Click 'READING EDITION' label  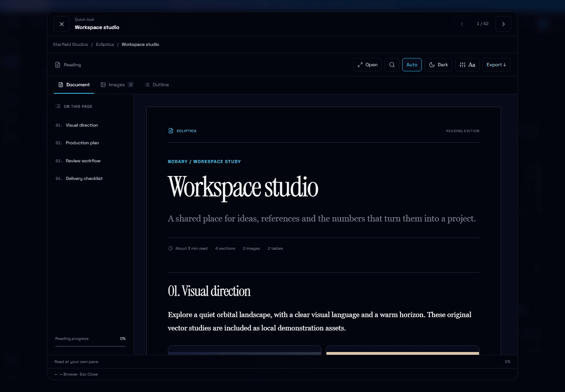[463, 131]
